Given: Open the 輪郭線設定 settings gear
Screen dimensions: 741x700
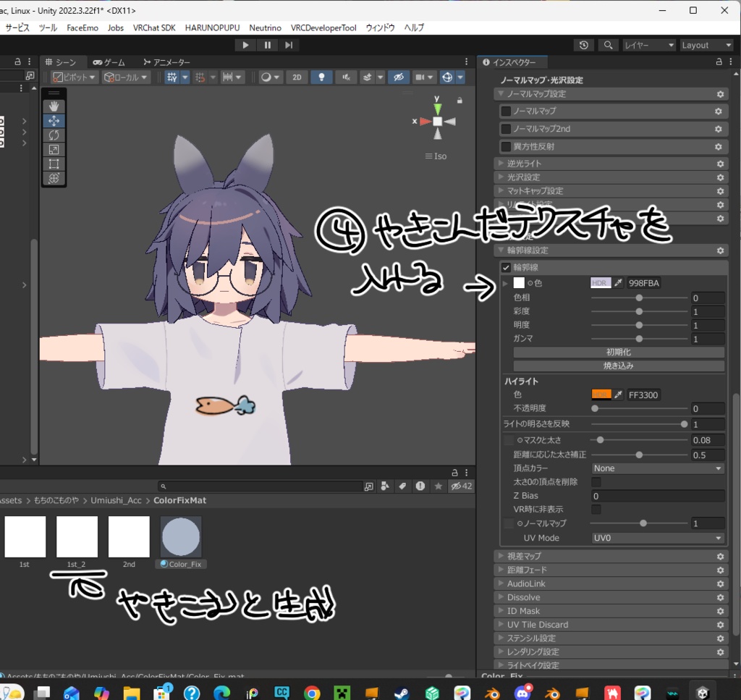Looking at the screenshot, I should pos(720,250).
